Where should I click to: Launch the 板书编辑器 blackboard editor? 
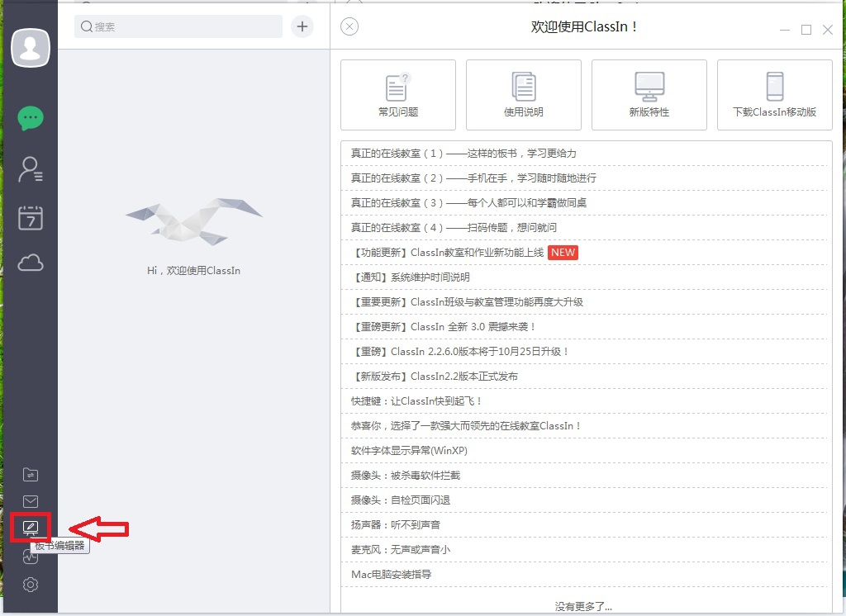coord(30,528)
